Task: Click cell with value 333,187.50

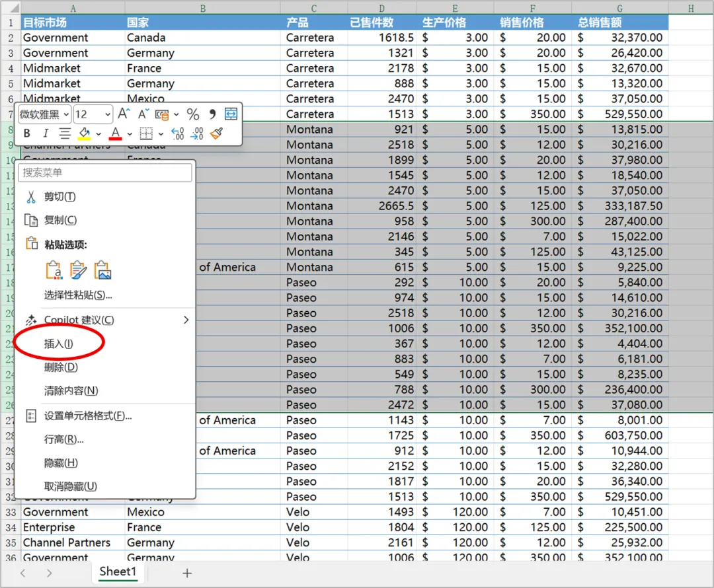Action: pos(619,206)
